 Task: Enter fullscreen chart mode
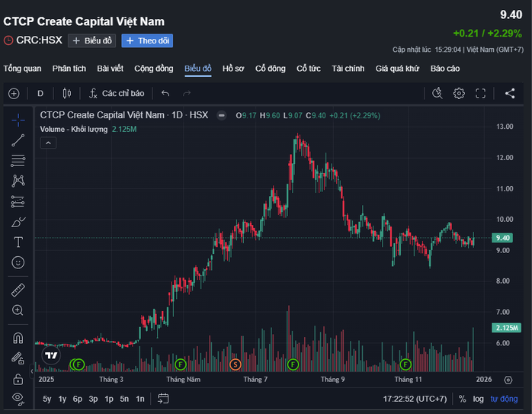[480, 94]
